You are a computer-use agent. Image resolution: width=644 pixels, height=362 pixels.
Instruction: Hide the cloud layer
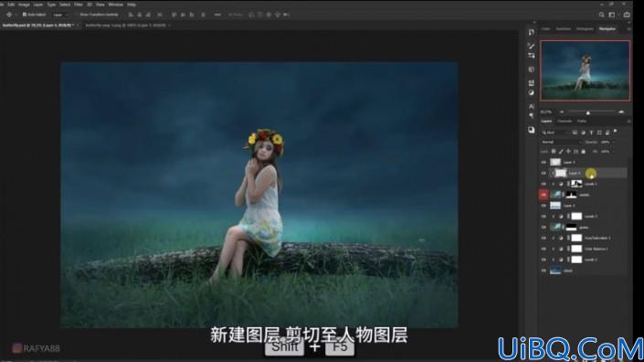[x=544, y=271]
